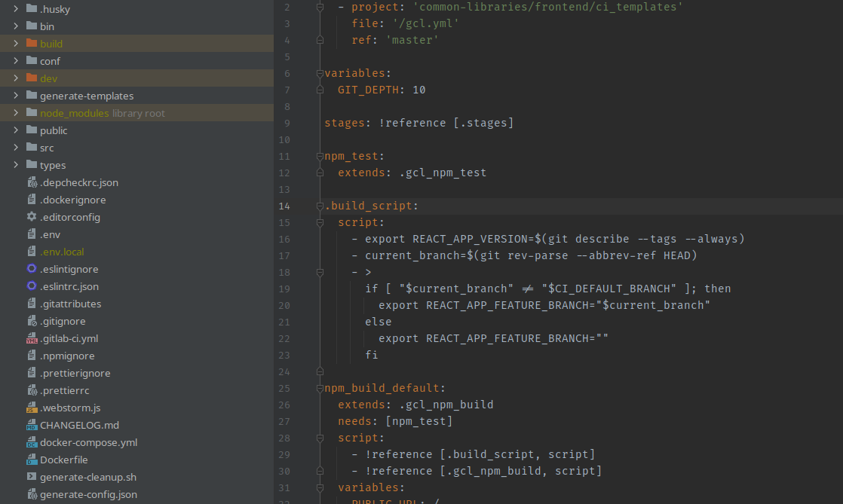Click the CHANGELOG.md markdown icon

pos(32,424)
